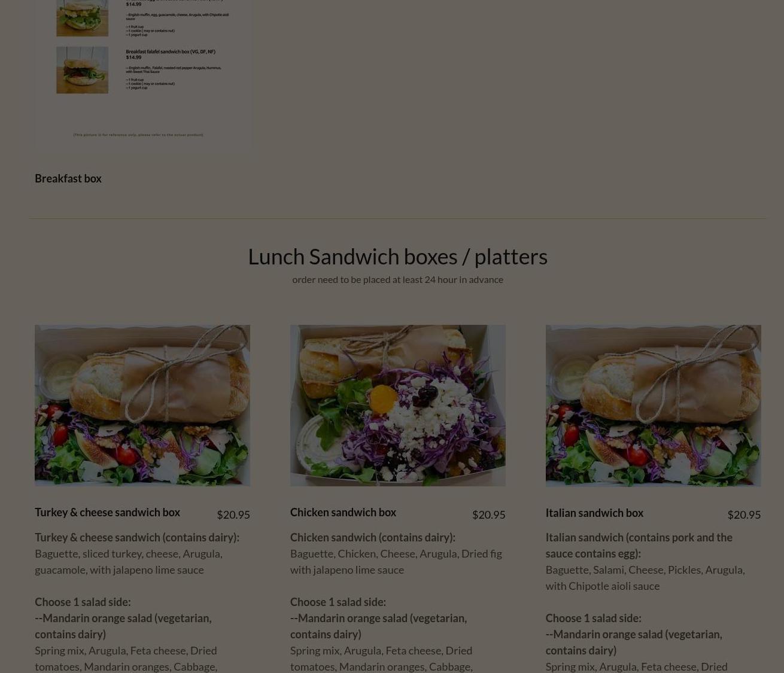Select the Turkey & cheese sandwich box title
Screen dimensions: 784x673
point(107,512)
